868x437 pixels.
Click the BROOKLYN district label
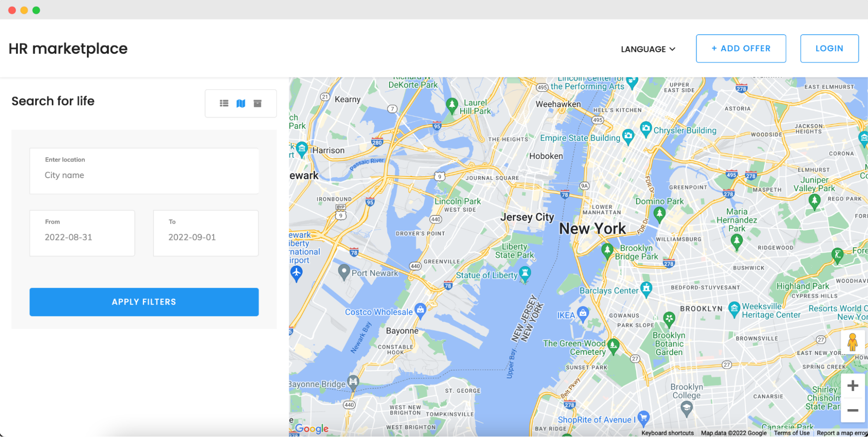pyautogui.click(x=701, y=309)
